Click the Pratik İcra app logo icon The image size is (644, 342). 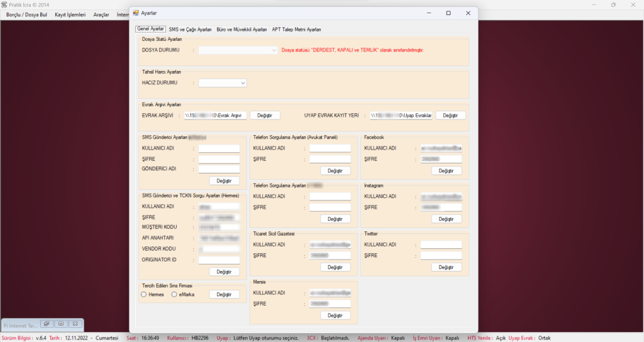[4, 4]
